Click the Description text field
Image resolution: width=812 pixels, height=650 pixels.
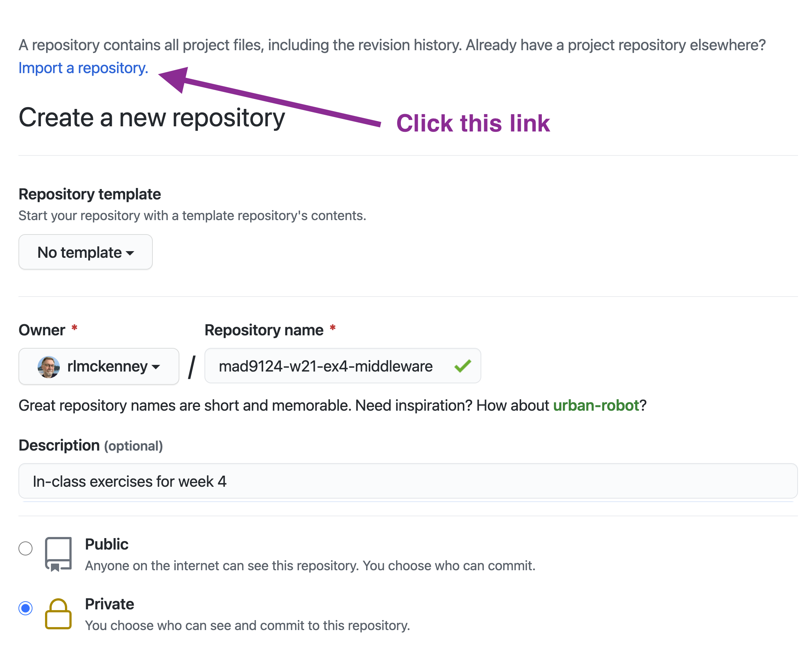pos(408,481)
